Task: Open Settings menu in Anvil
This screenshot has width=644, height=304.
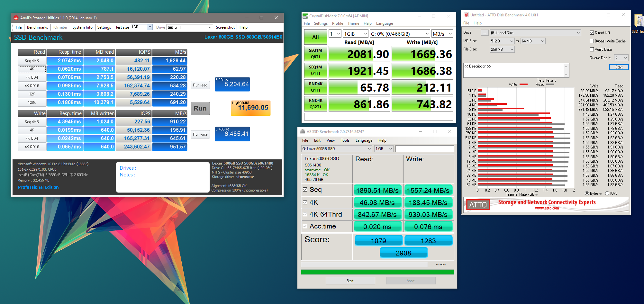Action: tap(104, 27)
